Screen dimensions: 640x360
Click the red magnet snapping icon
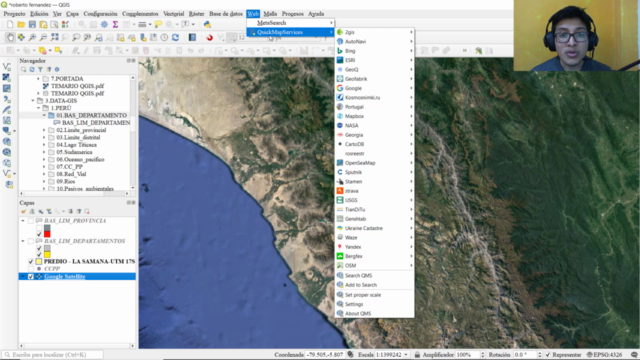coord(209,38)
